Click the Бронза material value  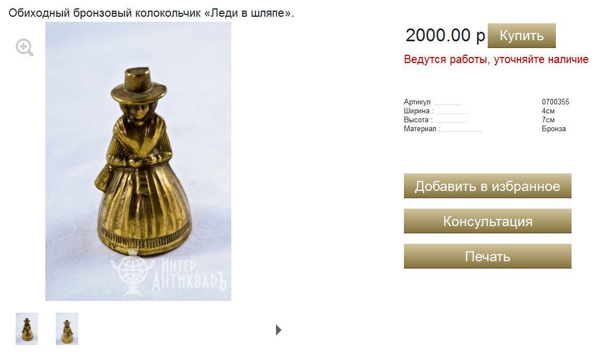[x=554, y=129]
